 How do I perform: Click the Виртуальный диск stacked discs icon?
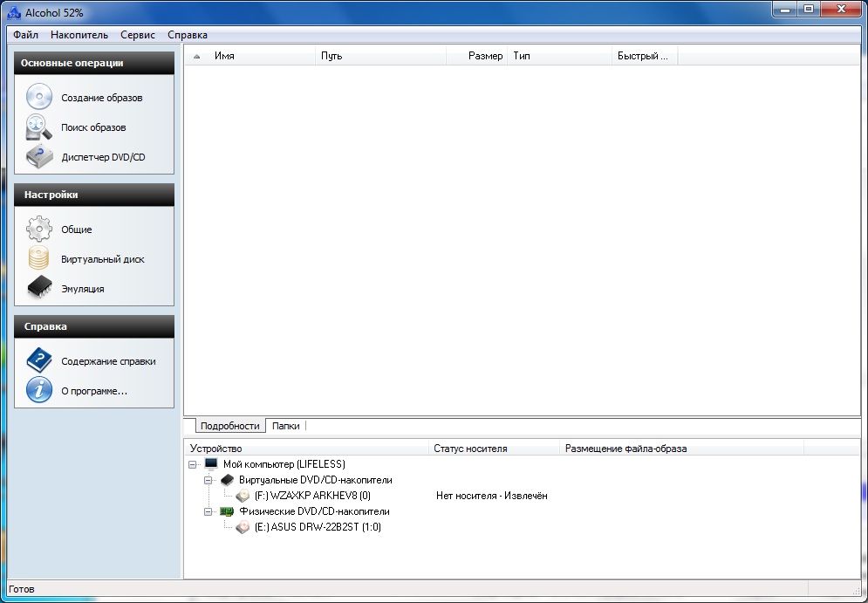pos(38,258)
